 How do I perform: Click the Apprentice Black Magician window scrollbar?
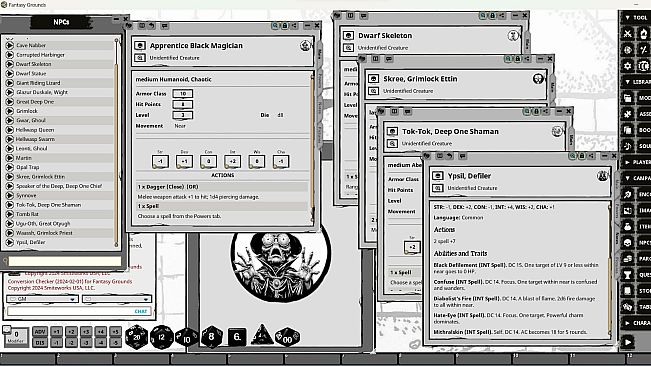click(313, 147)
